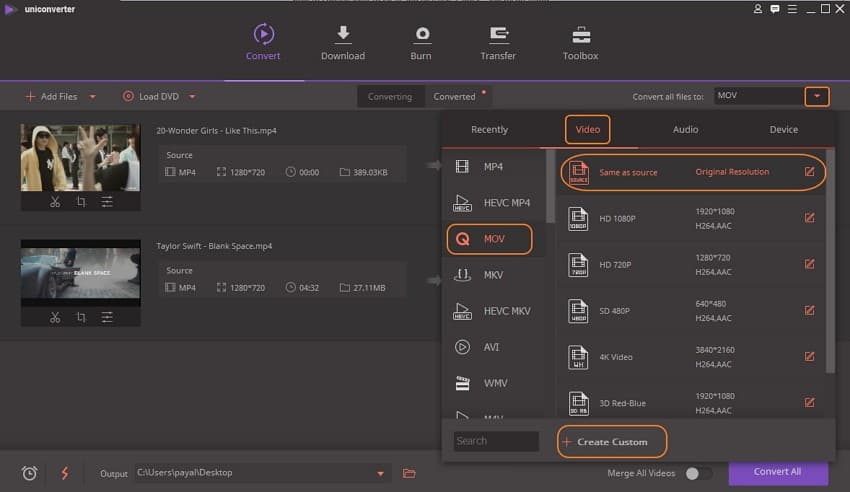Open effects adjustment icon under Wonder Girls video

click(107, 202)
